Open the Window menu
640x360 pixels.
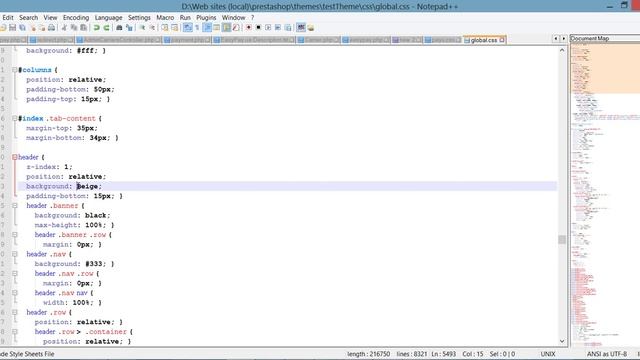[x=233, y=18]
